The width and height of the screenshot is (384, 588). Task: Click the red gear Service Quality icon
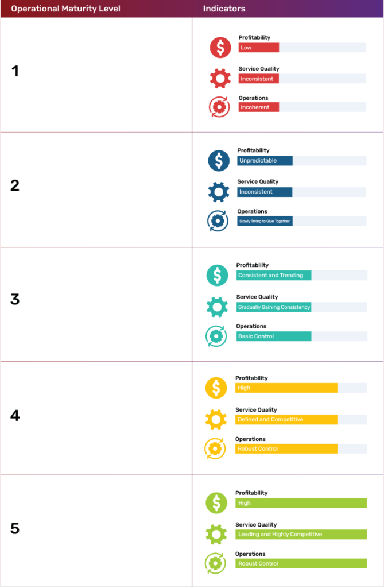220,78
